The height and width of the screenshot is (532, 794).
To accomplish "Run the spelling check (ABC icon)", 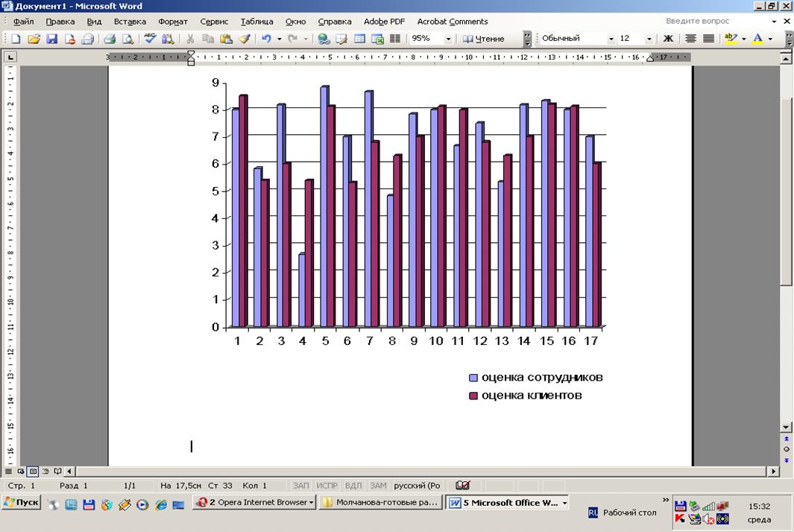I will coord(150,39).
